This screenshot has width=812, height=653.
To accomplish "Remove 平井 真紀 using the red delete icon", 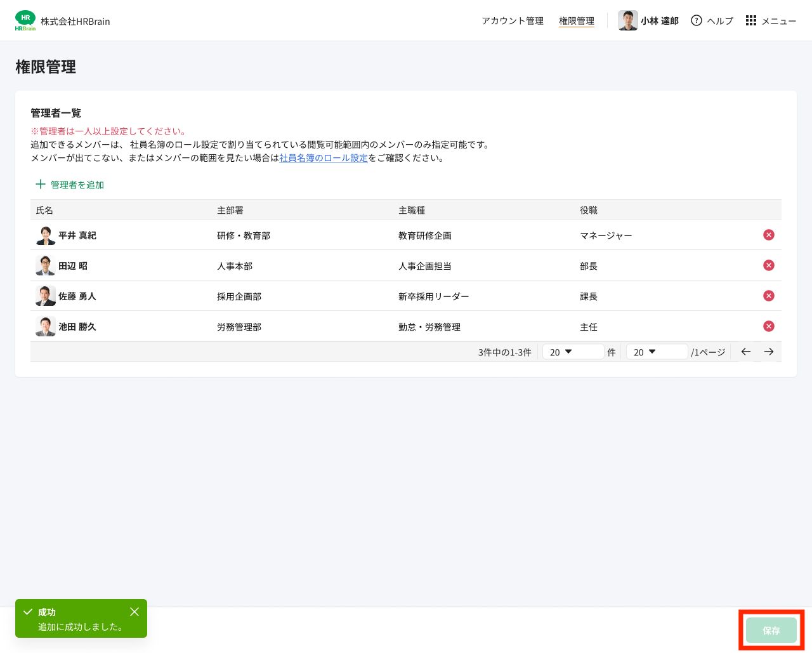I will pyautogui.click(x=768, y=234).
